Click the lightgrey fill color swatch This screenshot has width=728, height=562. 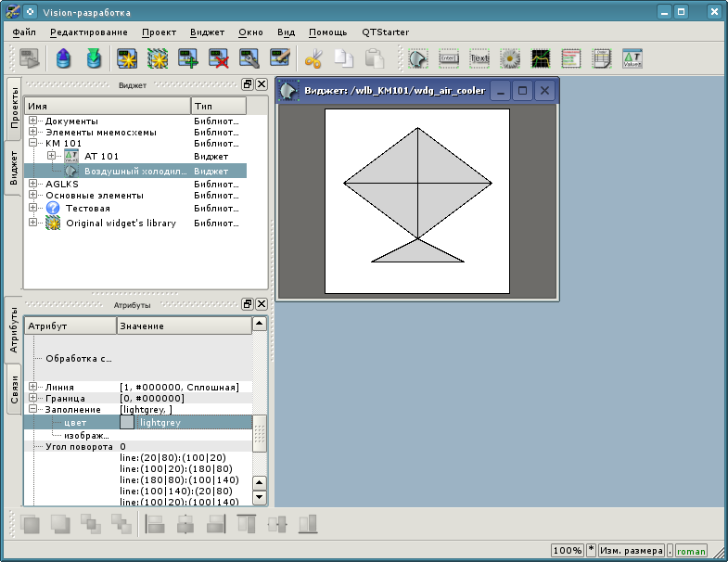point(127,422)
